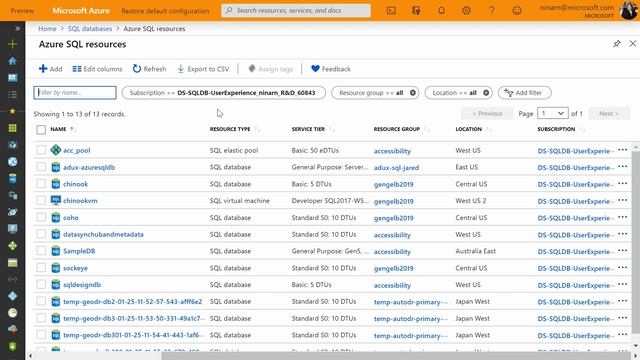
Task: Open Edit columns
Action: click(97, 69)
